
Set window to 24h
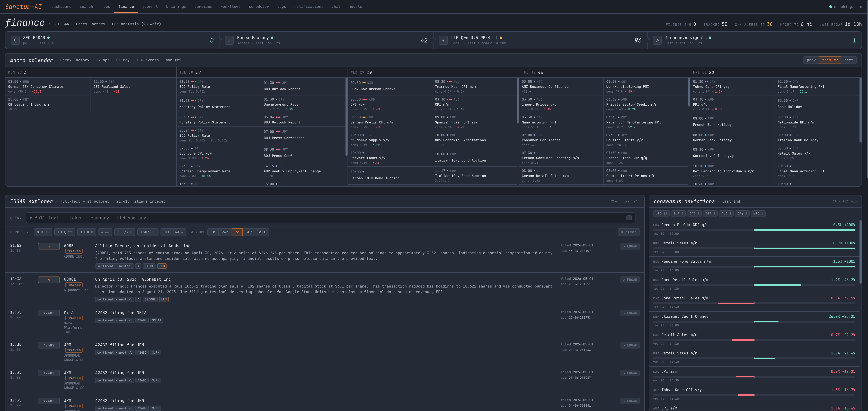225,232
